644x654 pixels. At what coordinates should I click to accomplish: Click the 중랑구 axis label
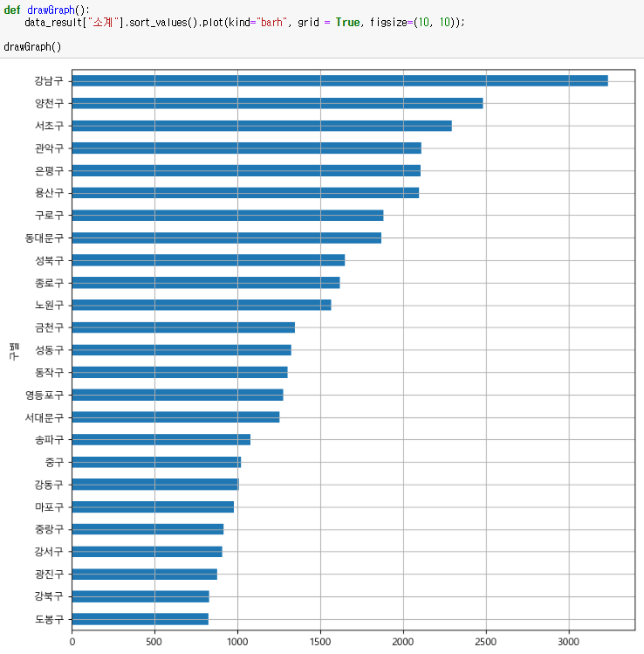tap(49, 529)
